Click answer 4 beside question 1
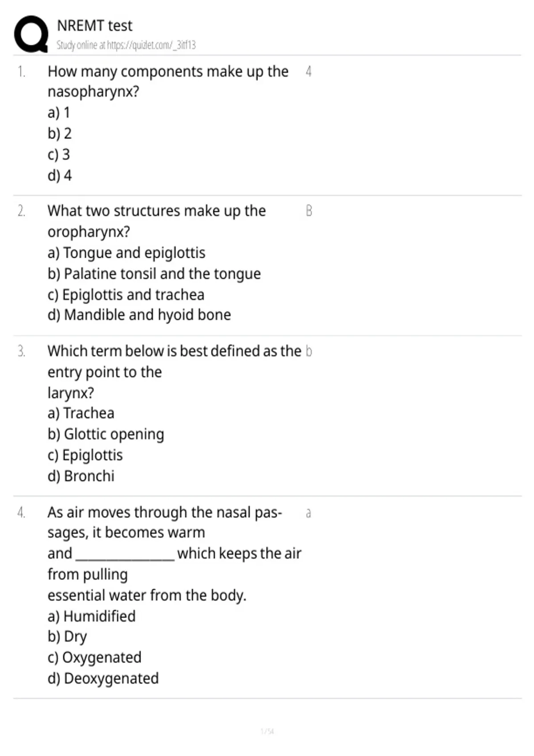 click(x=308, y=71)
